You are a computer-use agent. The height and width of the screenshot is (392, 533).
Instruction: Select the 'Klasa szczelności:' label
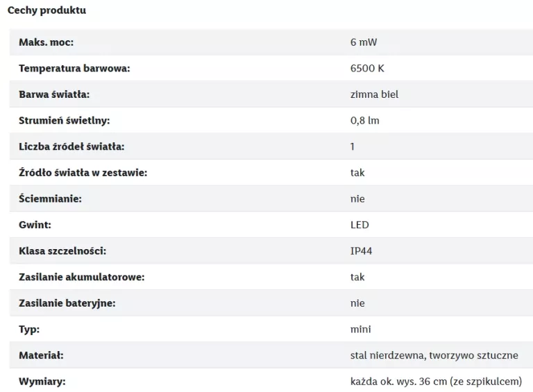click(62, 251)
